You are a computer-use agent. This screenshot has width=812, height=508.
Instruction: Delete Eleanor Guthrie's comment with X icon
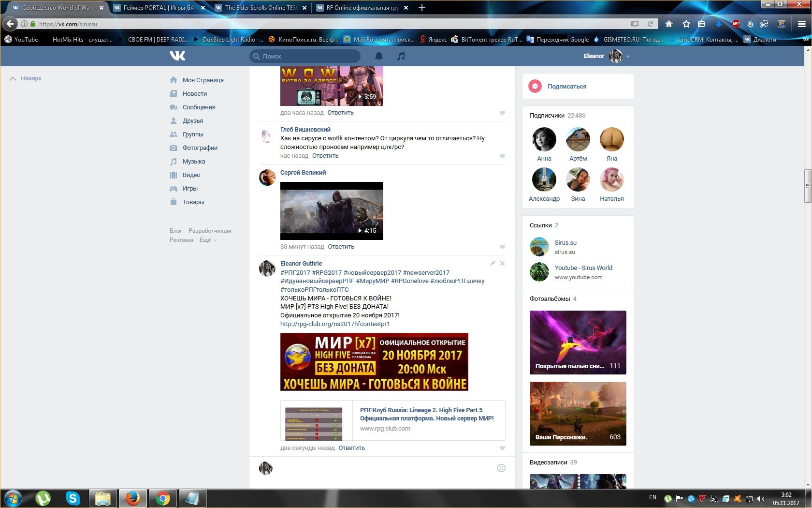502,264
